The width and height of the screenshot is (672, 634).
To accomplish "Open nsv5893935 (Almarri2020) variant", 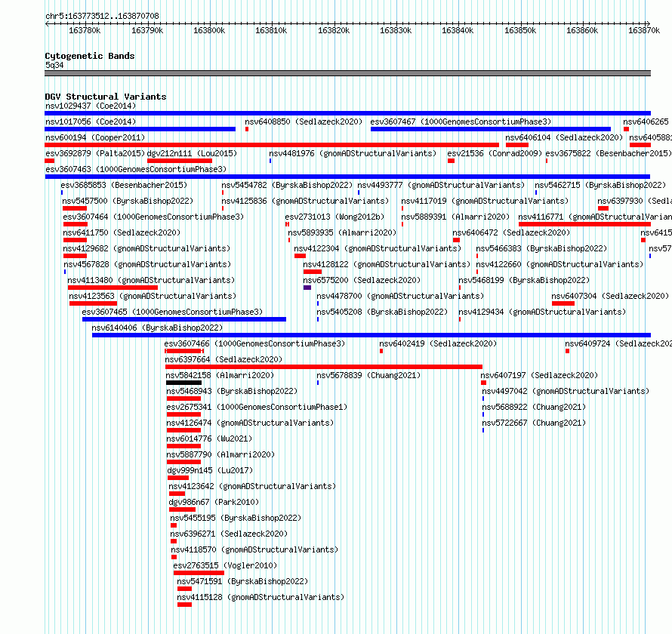I will (342, 232).
